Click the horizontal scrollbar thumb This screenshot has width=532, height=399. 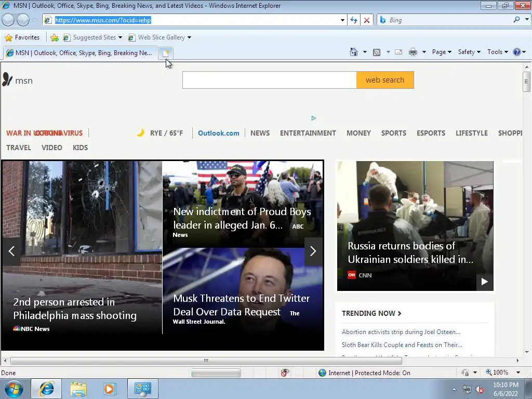point(206,361)
